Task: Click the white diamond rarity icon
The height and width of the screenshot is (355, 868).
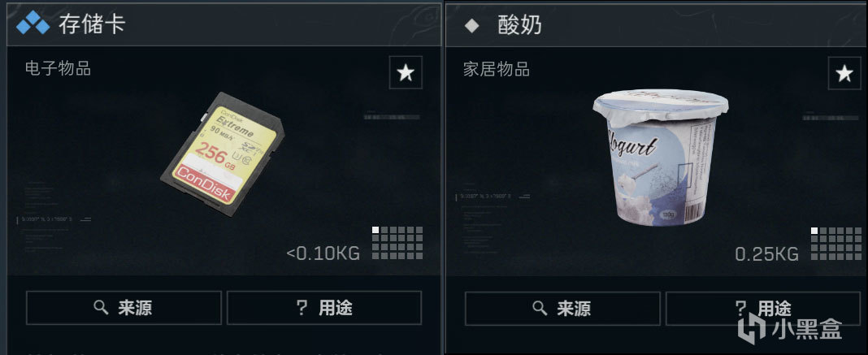Action: 471,25
